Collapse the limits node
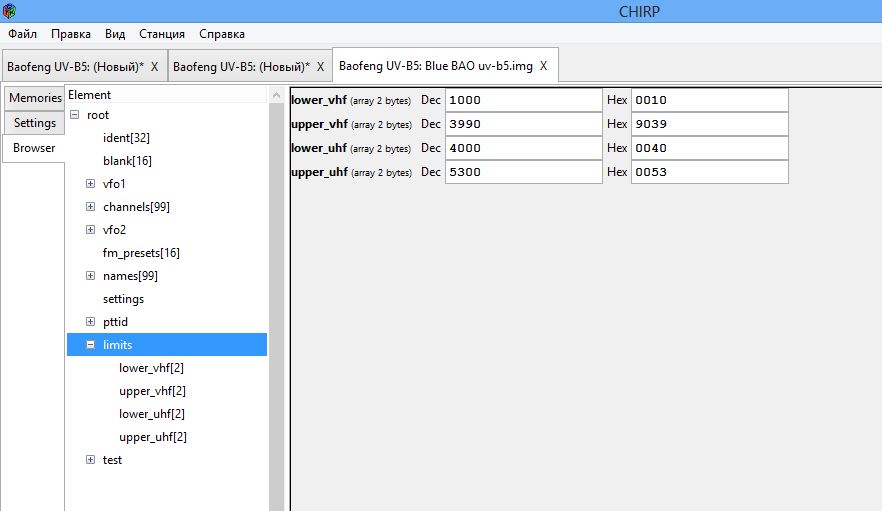The image size is (882, 511). coord(90,344)
